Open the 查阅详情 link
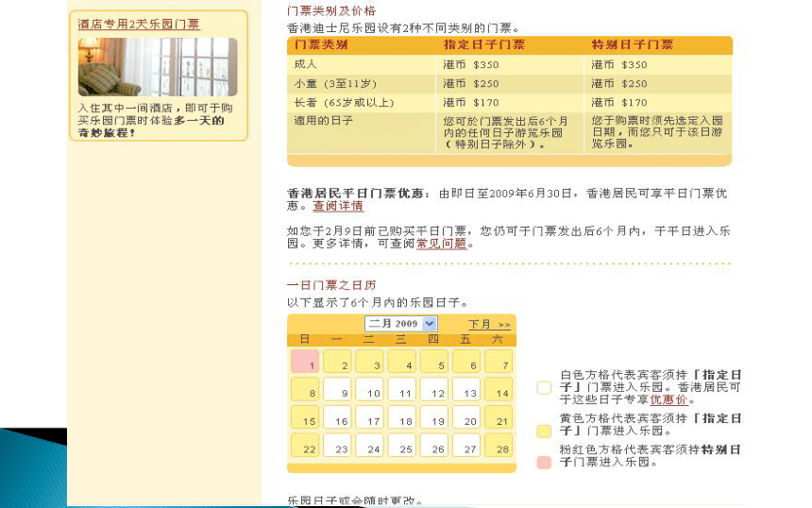The height and width of the screenshot is (508, 812). point(338,206)
